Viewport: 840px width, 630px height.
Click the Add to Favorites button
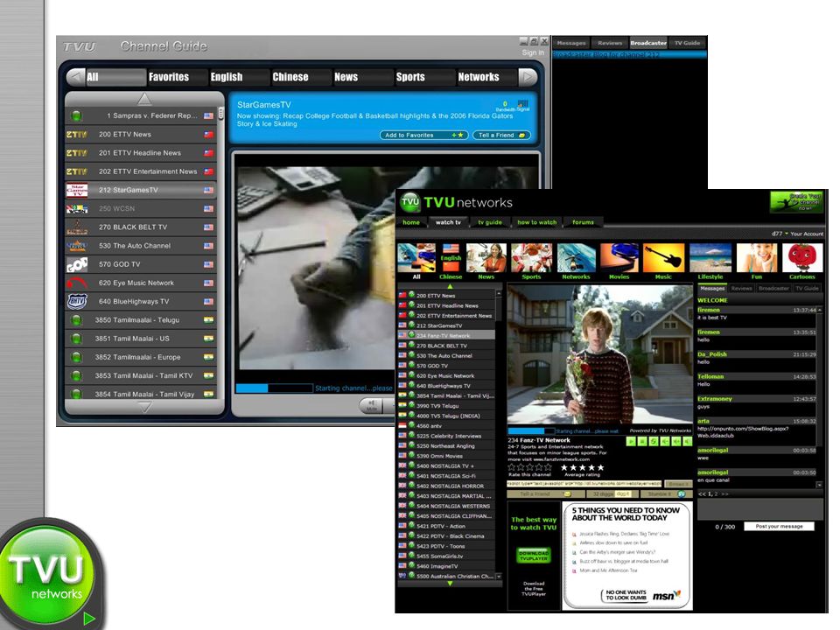tap(423, 135)
